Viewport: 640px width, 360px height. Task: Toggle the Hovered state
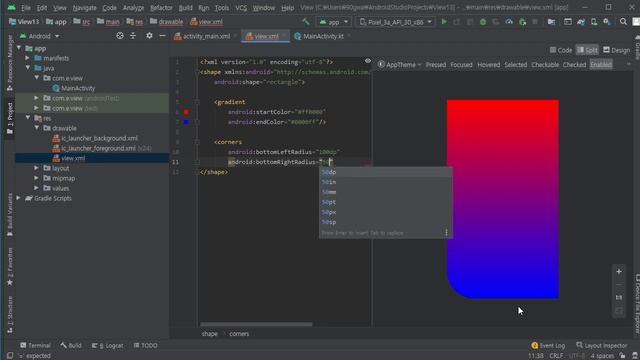[489, 64]
